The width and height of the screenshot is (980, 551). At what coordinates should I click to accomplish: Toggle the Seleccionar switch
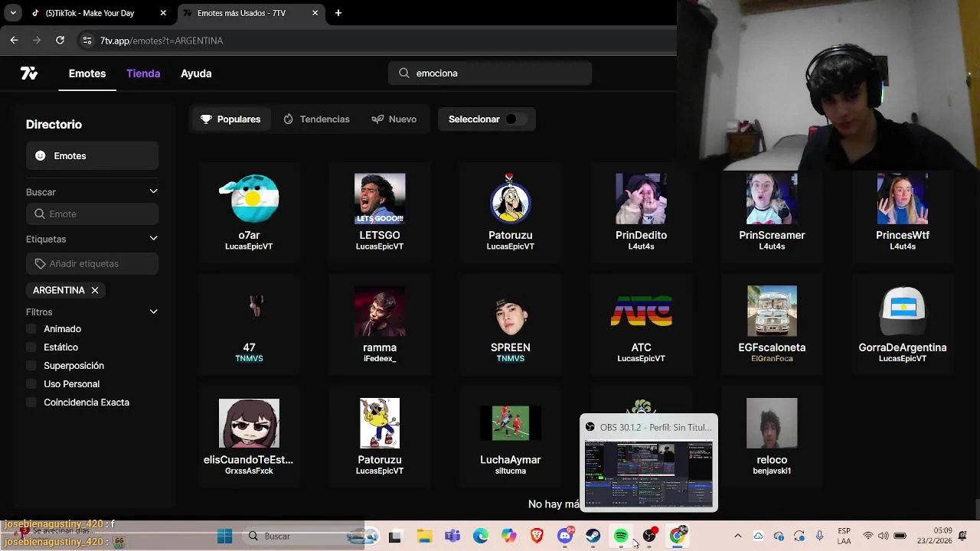(515, 119)
